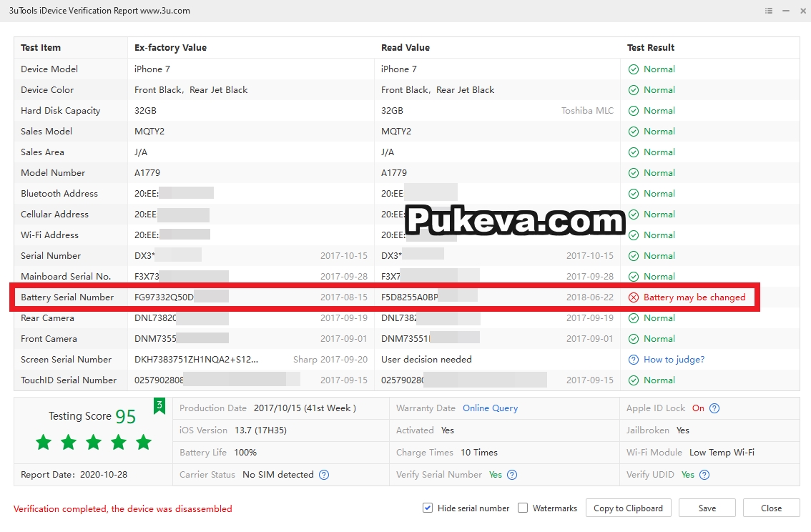Click battery read date 2018-06-22
Image resolution: width=811 pixels, height=532 pixels.
(589, 297)
